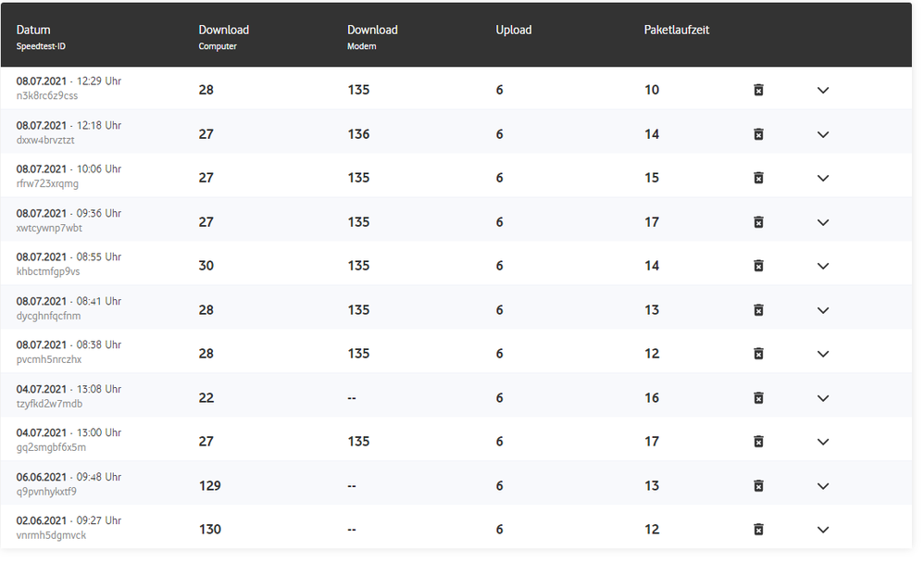Expand details for the 06.06.2021 test

coord(823,486)
